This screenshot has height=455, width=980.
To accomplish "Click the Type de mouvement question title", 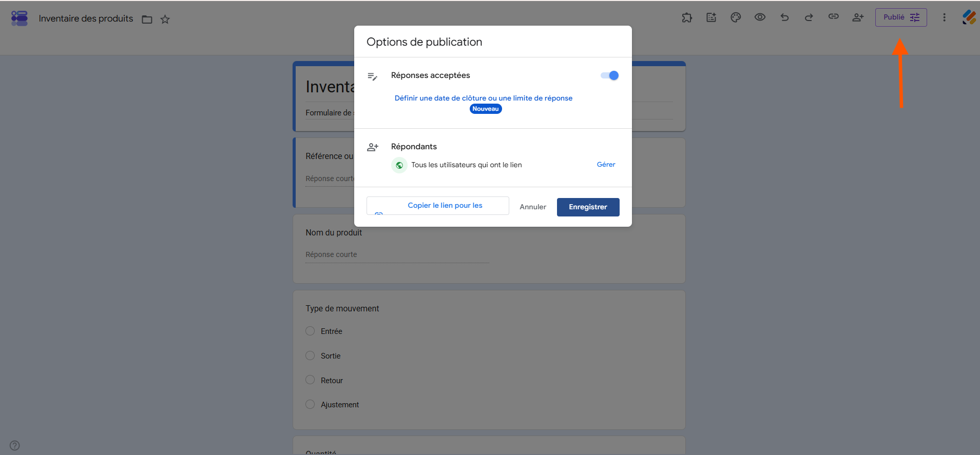I will [x=342, y=308].
